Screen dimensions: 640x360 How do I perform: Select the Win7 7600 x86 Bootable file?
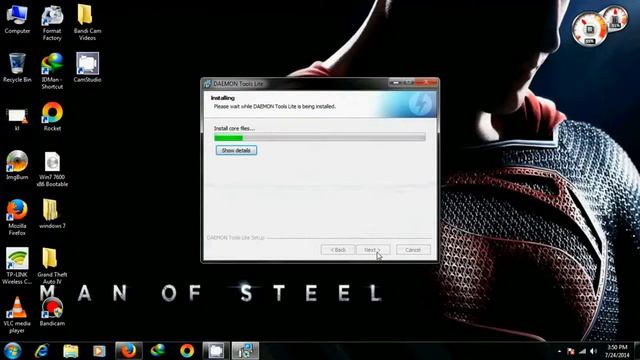point(52,169)
